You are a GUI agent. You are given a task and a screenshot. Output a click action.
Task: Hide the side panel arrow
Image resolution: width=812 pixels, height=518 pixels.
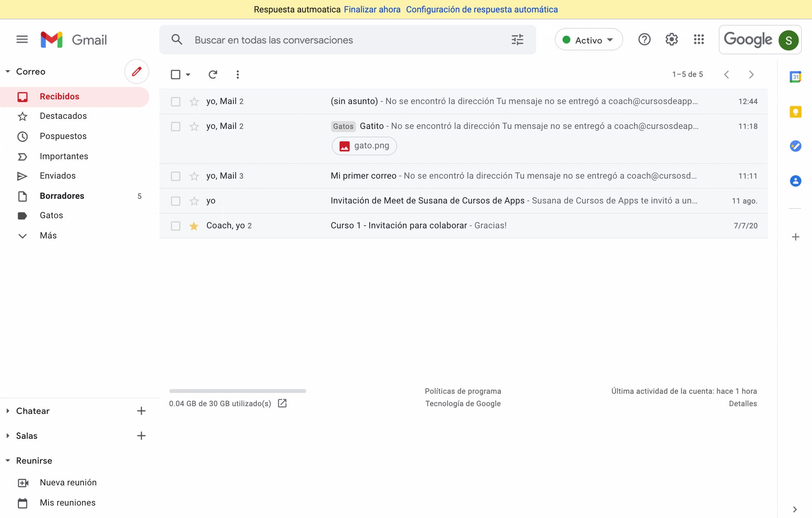[x=795, y=509]
